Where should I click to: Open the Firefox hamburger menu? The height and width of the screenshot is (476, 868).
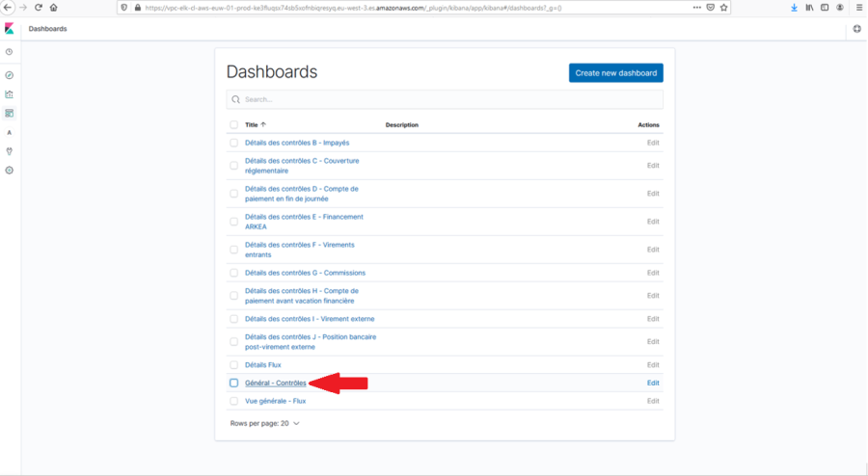pos(858,7)
